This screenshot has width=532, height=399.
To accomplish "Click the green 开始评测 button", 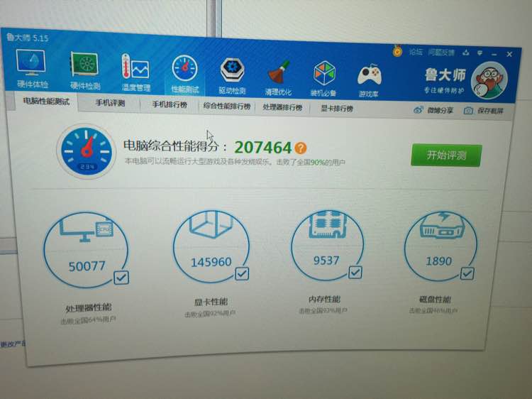I will [x=446, y=155].
